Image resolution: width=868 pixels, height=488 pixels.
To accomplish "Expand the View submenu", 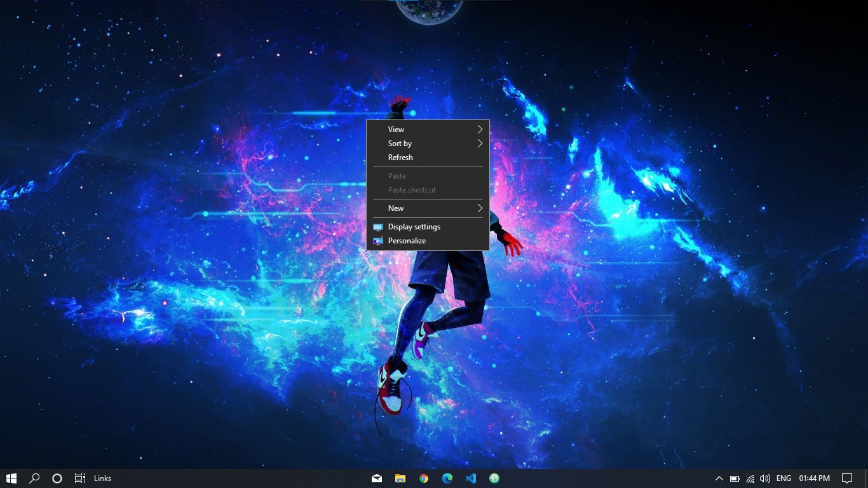I will tap(428, 129).
